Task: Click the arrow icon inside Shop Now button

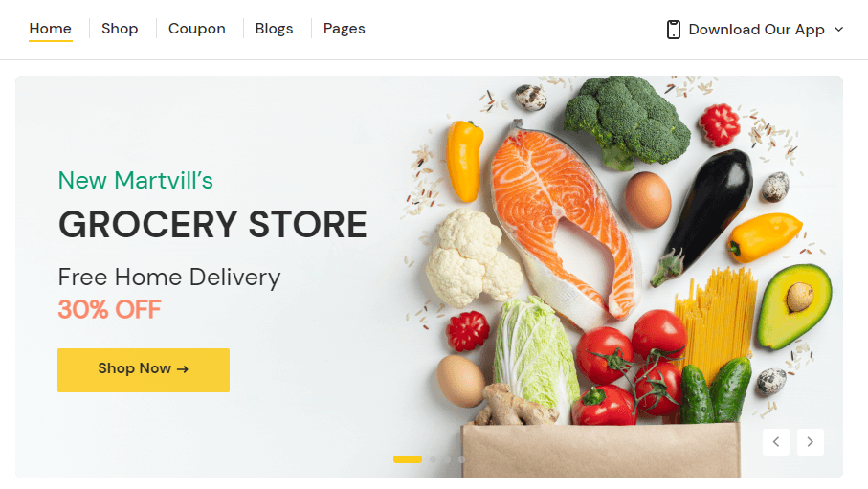Action: pos(183,368)
